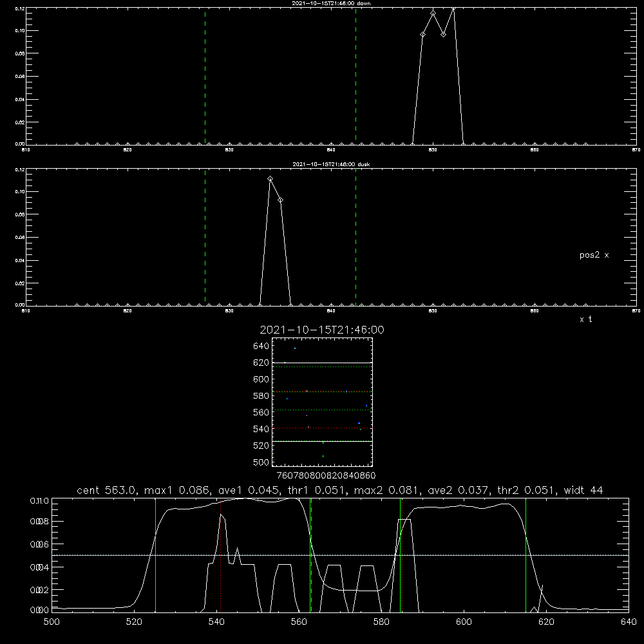The width and height of the screenshot is (644, 644).
Task: Click the "x t" annotation
Action: tap(585, 319)
